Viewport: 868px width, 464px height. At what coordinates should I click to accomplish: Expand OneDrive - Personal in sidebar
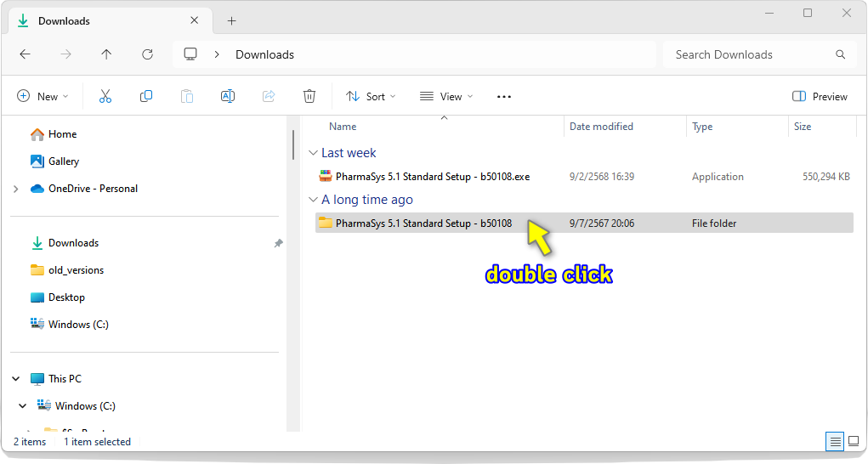point(15,189)
